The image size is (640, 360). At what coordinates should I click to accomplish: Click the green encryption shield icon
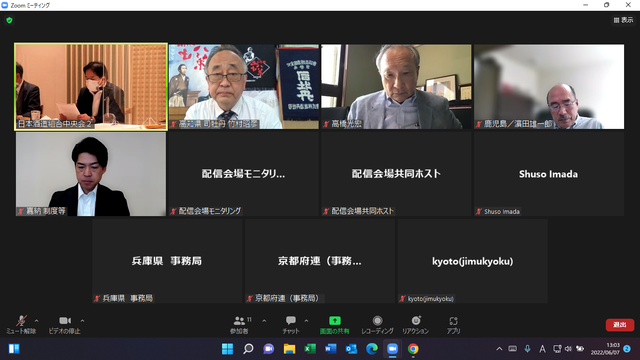[x=9, y=20]
